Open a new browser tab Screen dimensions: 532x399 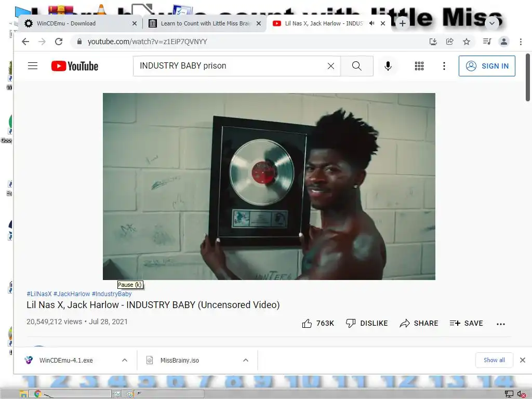click(403, 23)
